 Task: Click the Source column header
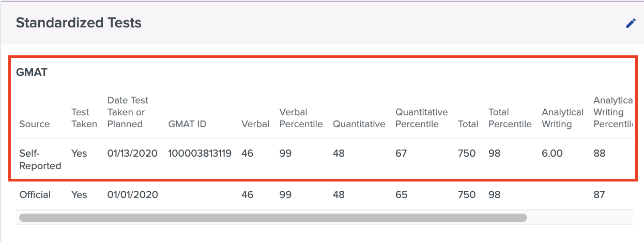(x=35, y=124)
